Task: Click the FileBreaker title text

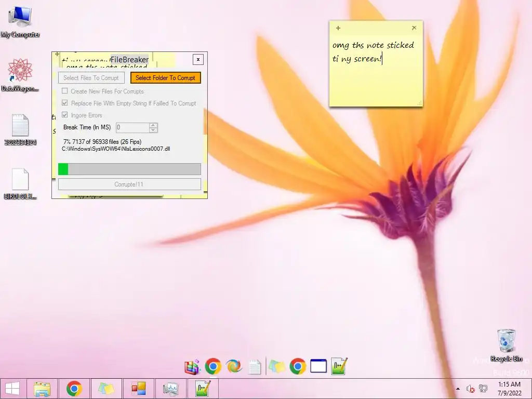Action: pos(129,60)
